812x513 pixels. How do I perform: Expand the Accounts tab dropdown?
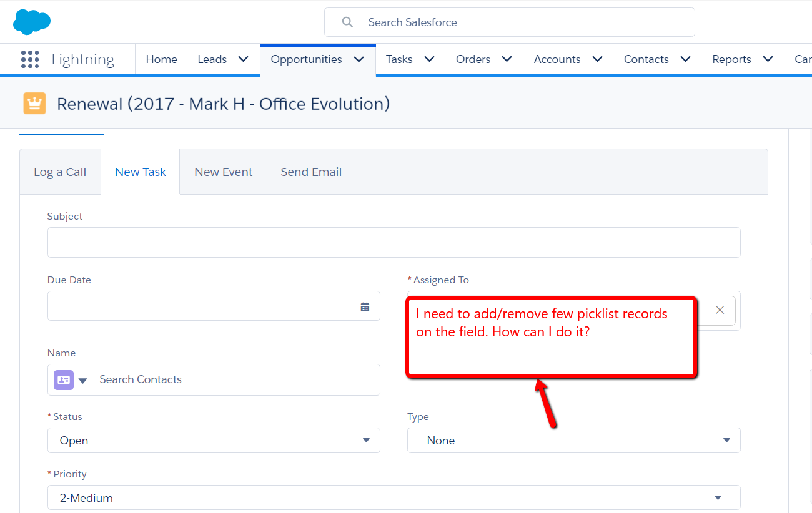[598, 59]
